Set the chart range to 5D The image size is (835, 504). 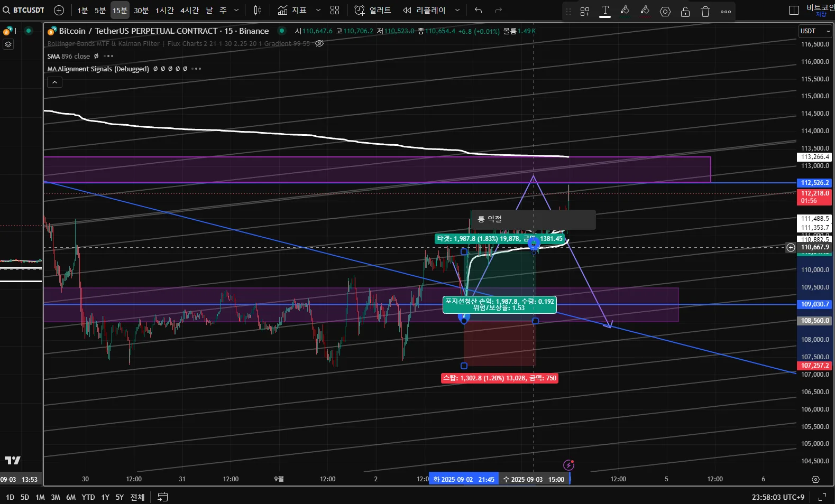25,497
